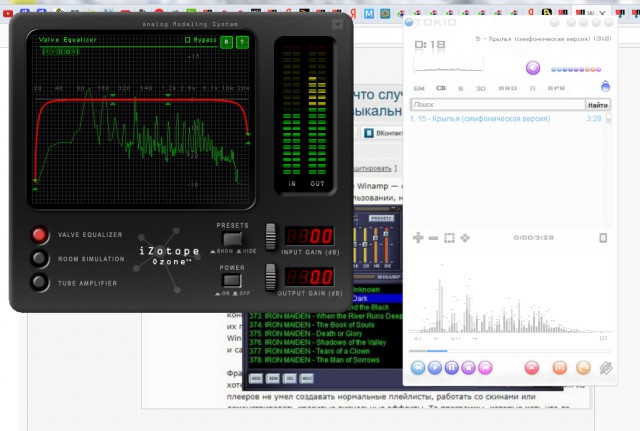Click the TOKIO spectrum visualization
This screenshot has width=640, height=431.
pyautogui.click(x=510, y=300)
